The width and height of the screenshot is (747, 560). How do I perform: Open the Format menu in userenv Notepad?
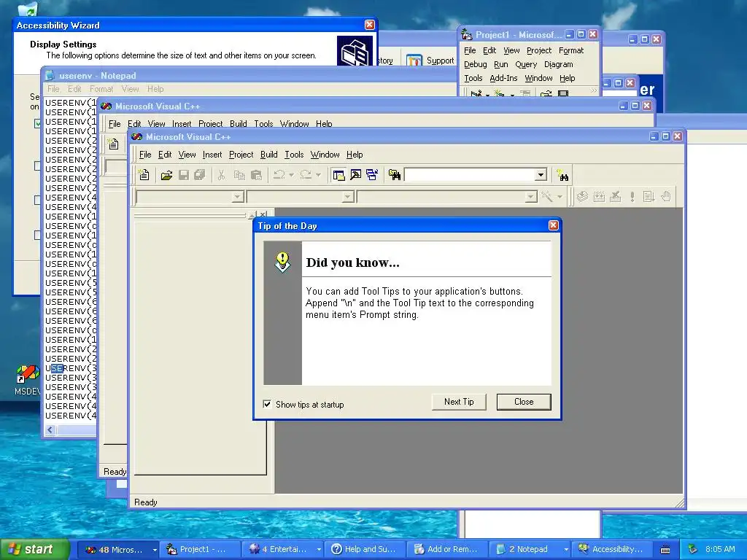pyautogui.click(x=101, y=89)
